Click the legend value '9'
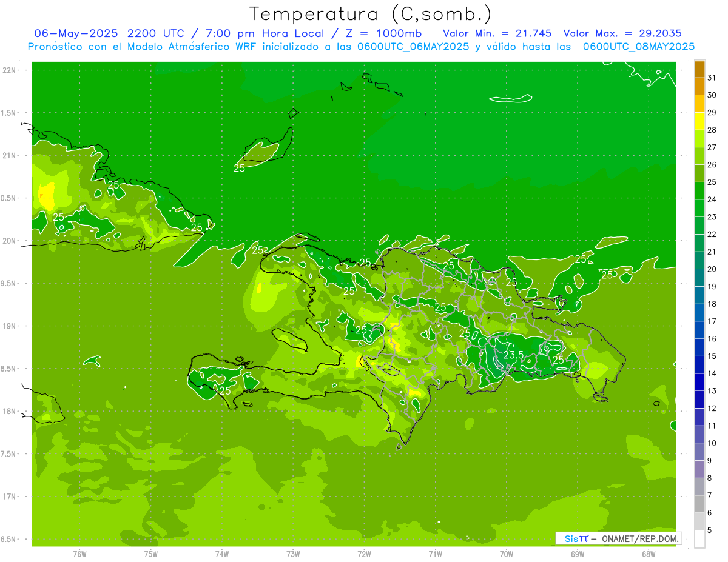The height and width of the screenshot is (562, 728). click(x=710, y=461)
